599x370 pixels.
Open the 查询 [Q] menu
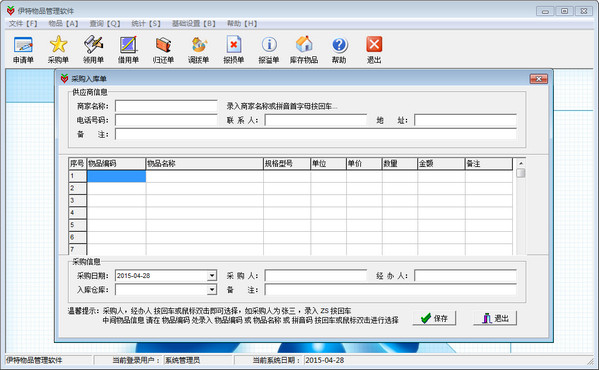point(105,24)
